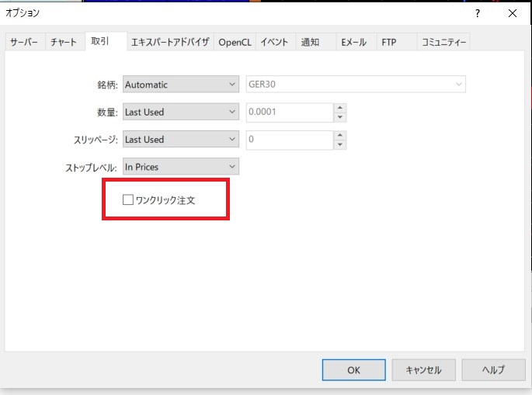
Task: Open the GER30 symbol dropdown
Action: click(355, 85)
